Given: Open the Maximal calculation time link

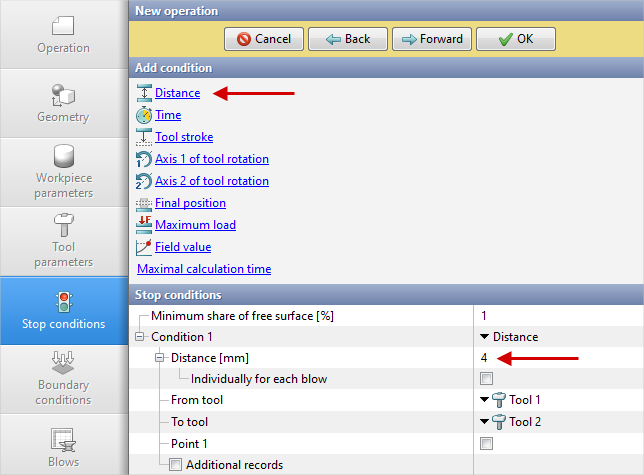Looking at the screenshot, I should (203, 269).
